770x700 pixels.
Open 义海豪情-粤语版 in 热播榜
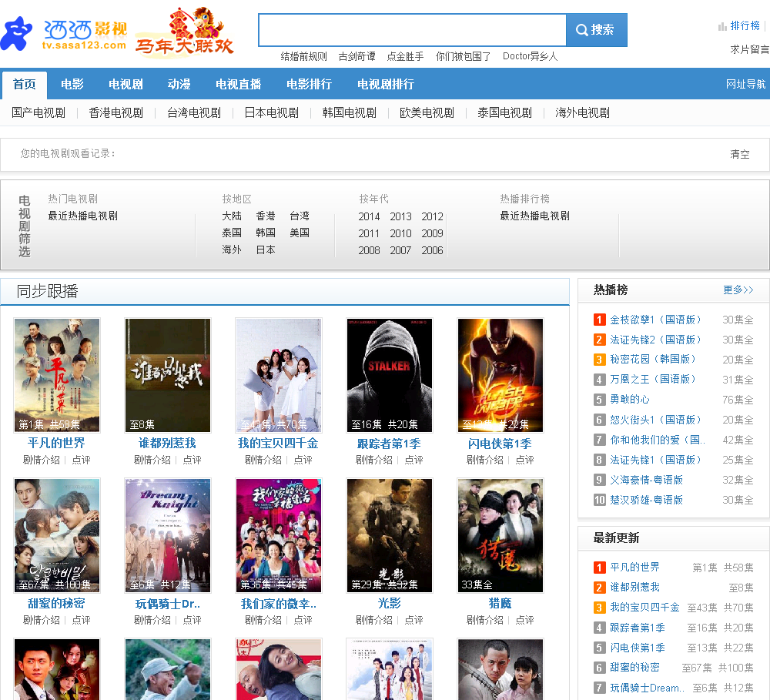(x=646, y=480)
